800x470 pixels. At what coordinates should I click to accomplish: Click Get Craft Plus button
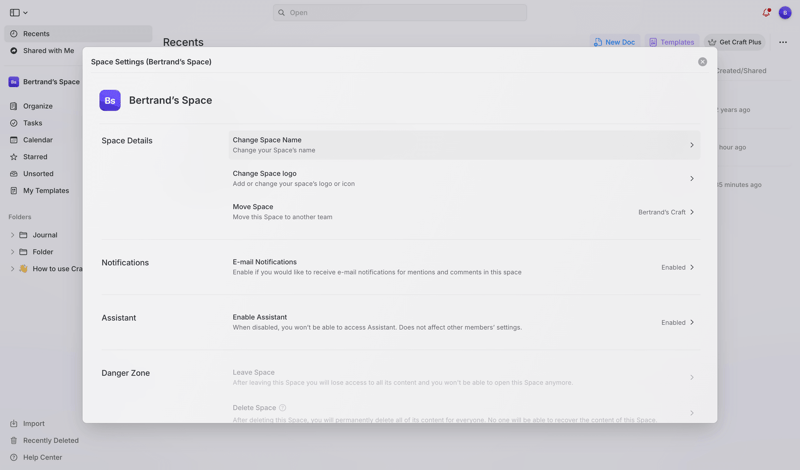point(734,42)
